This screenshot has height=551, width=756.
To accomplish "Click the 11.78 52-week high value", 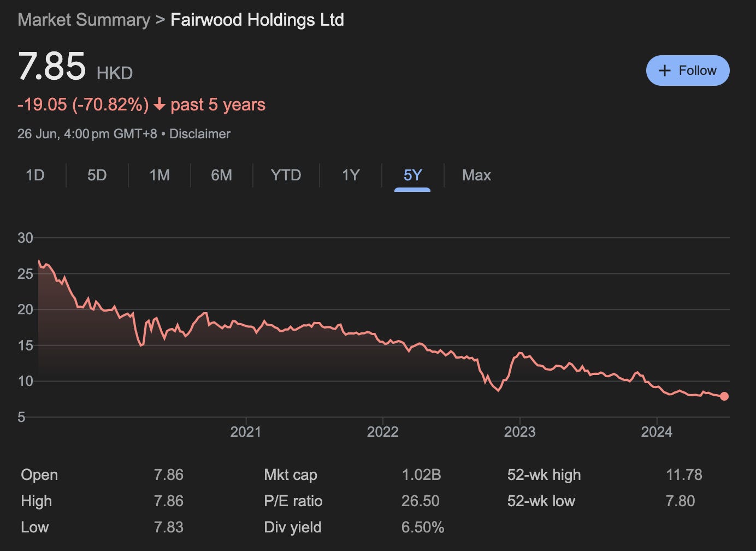I will [x=684, y=474].
